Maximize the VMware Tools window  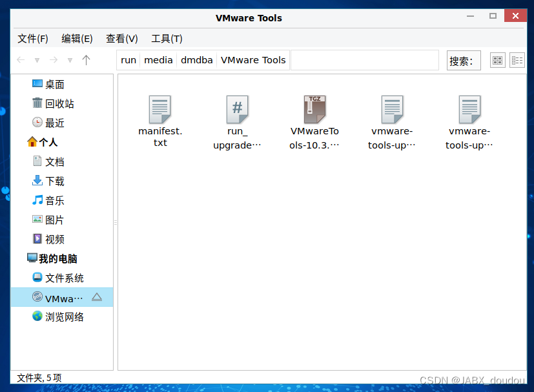tap(493, 16)
